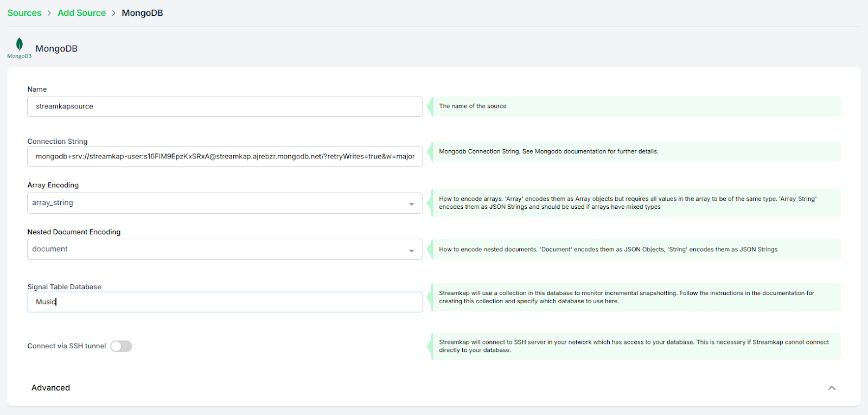Screen dimensions: 868x415
Task: Enable the Connect via SSH tunnel toggle
Action: coord(121,346)
